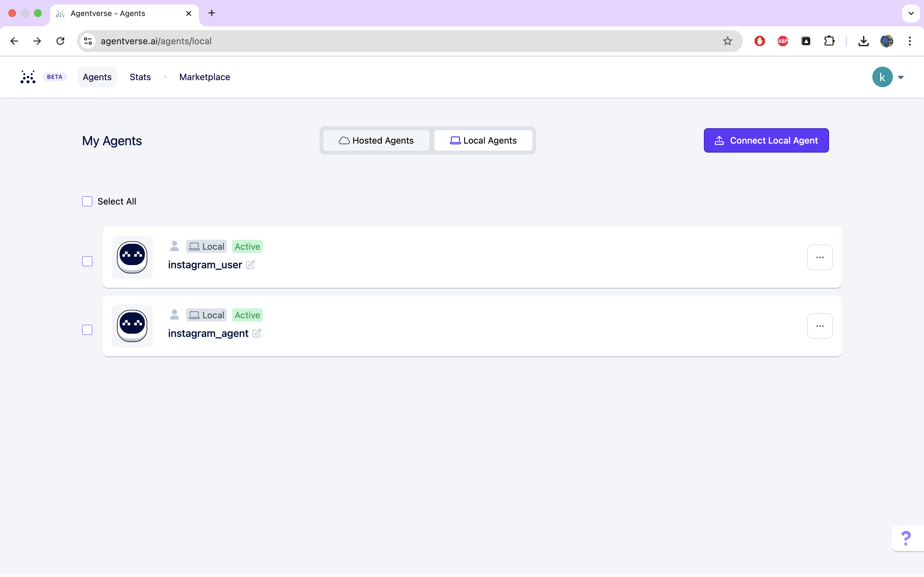Check the Select All checkbox
Image resolution: width=924 pixels, height=577 pixels.
click(x=88, y=202)
